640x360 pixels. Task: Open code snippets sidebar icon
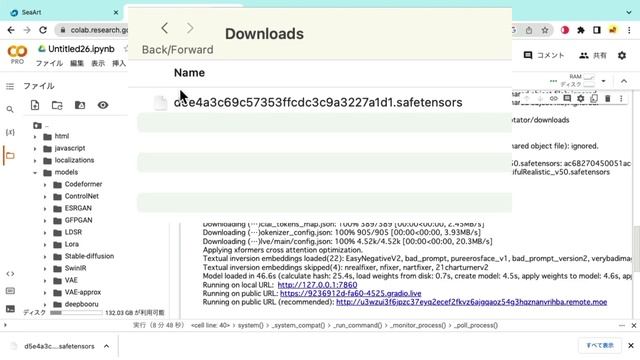10,273
